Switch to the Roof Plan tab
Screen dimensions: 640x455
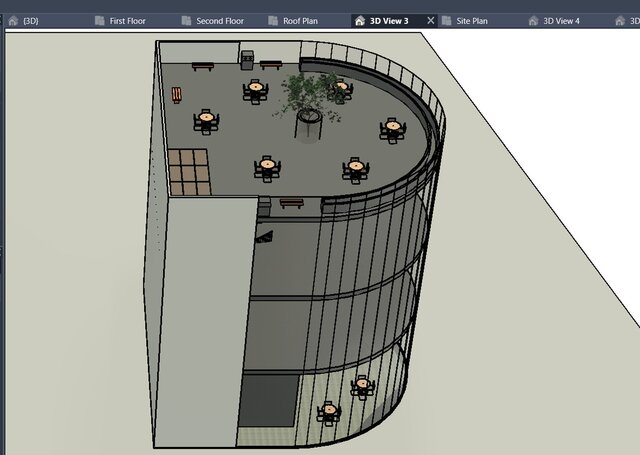pos(300,21)
